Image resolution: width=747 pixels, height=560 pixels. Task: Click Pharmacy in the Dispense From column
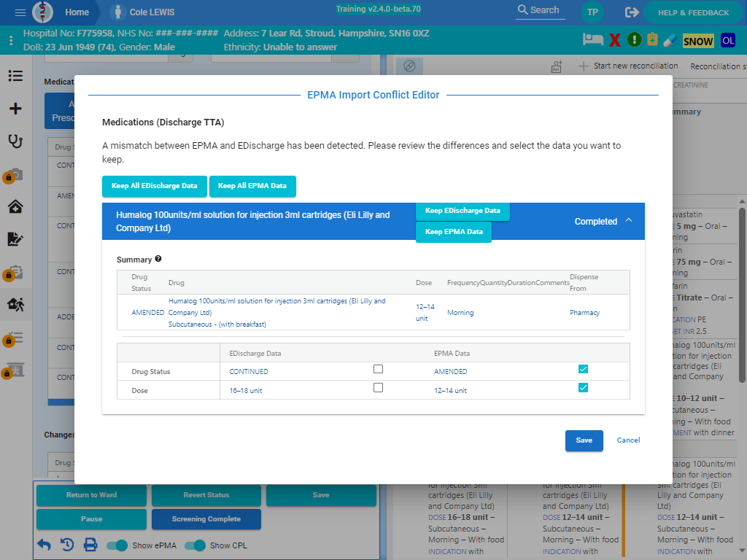(584, 313)
